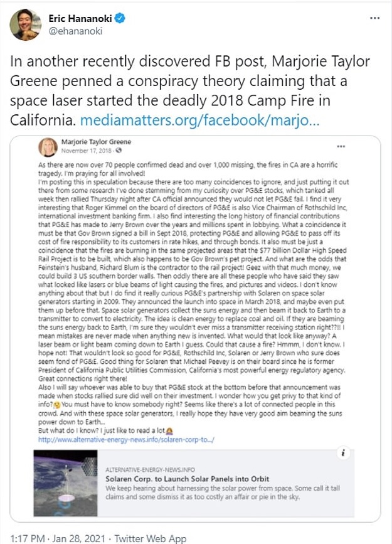Click Marjorie Taylor Greene's profile picture

(48, 148)
